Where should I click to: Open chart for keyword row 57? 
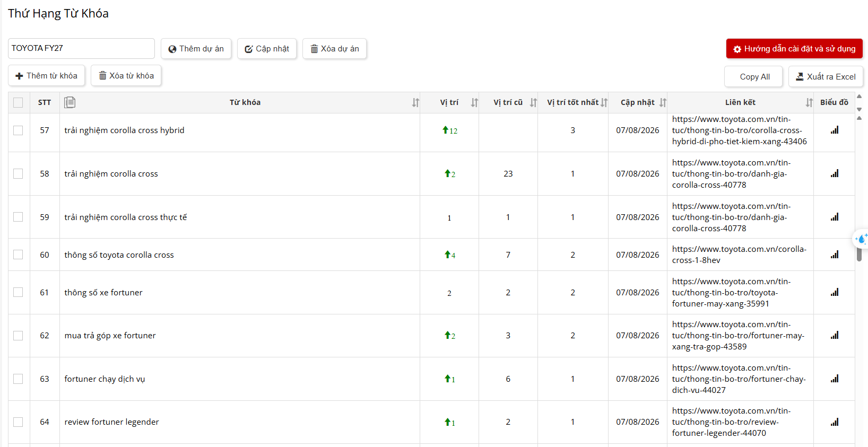coord(835,130)
